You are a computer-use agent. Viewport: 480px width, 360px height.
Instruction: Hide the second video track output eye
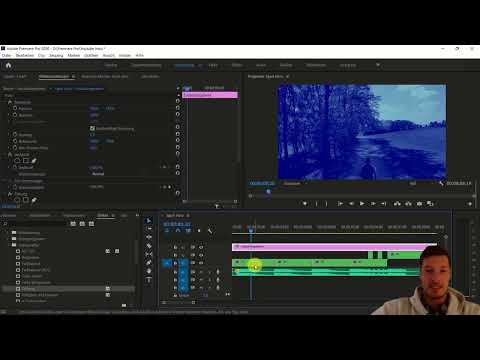tap(201, 255)
